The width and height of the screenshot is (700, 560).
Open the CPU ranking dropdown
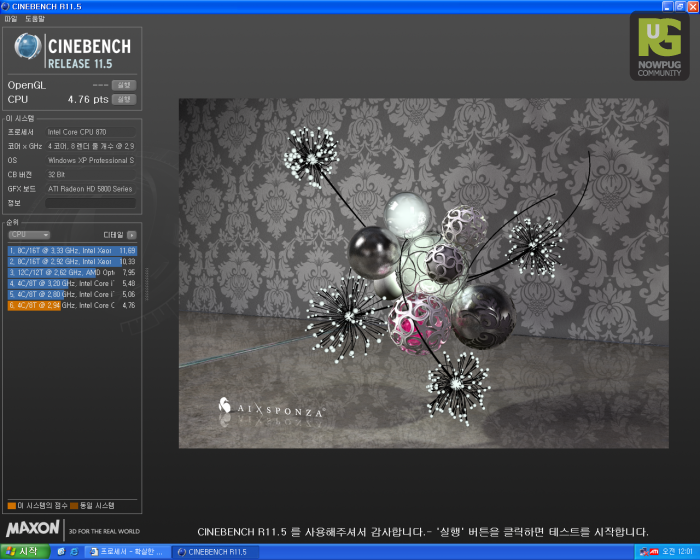pos(29,235)
